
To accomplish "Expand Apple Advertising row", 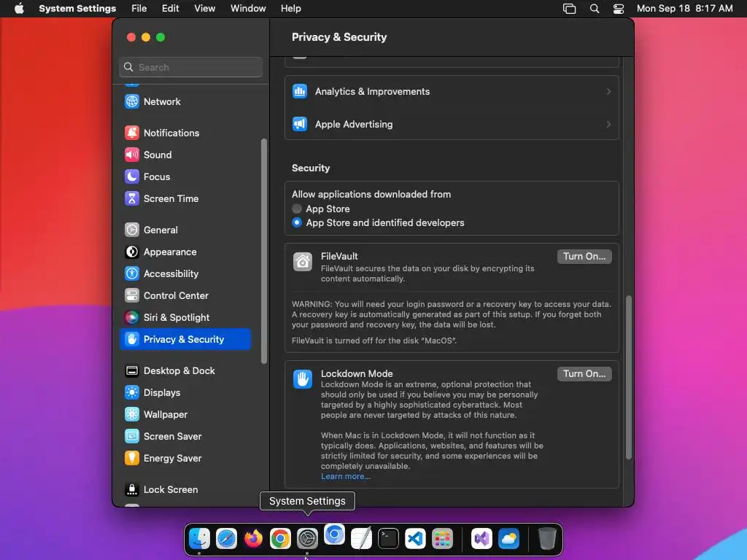I will (452, 124).
